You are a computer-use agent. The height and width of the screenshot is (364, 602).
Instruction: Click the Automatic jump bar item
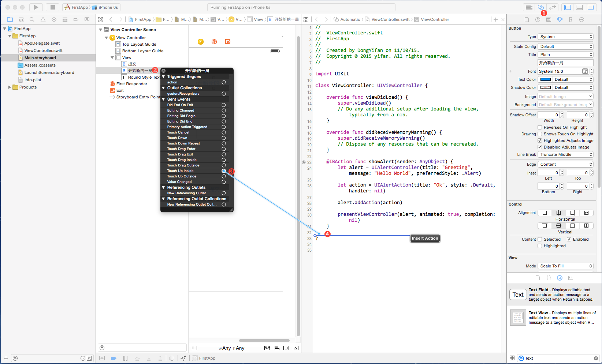coord(350,19)
